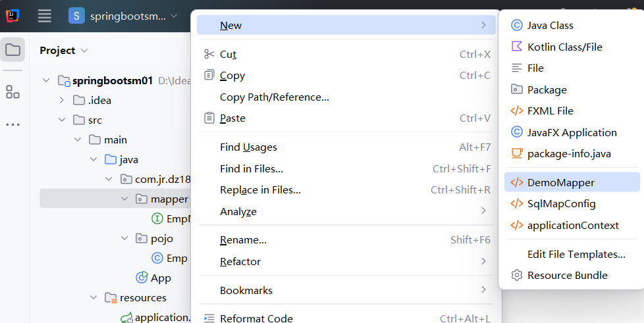Show more tool windows ellipsis

13,124
